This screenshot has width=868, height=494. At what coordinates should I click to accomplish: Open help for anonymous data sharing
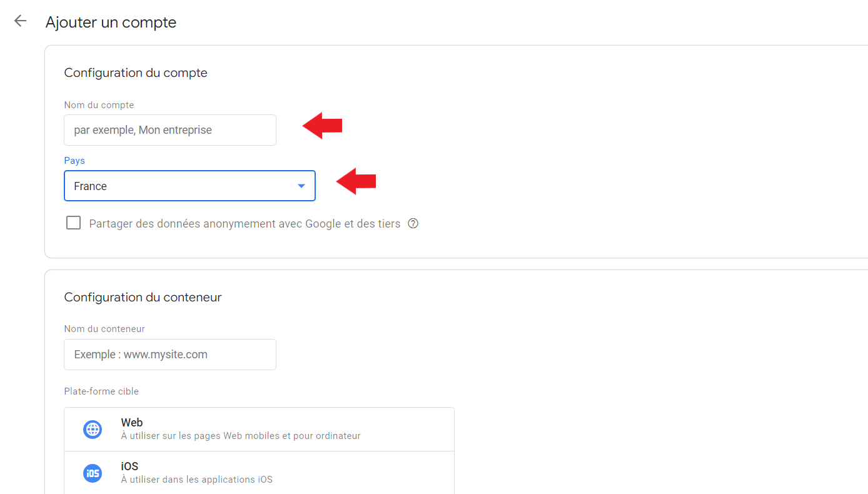tap(413, 223)
